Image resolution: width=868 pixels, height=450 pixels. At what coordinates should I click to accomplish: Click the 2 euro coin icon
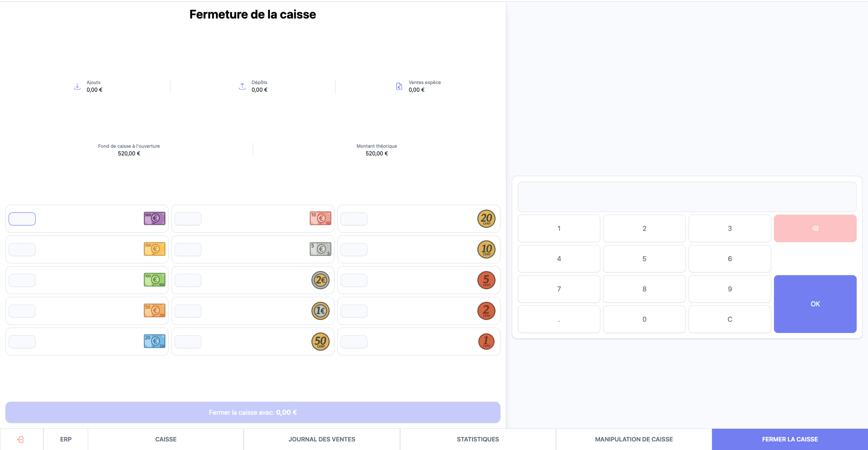[320, 280]
